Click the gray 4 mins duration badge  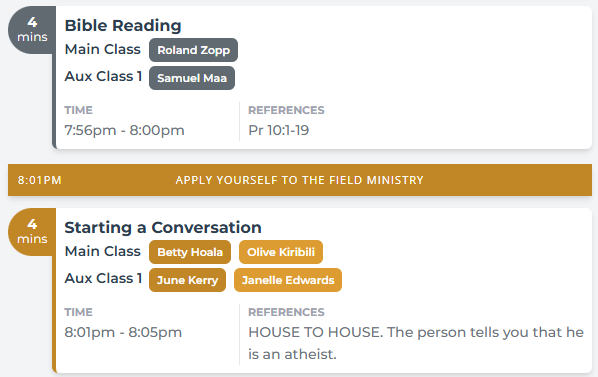coord(32,29)
